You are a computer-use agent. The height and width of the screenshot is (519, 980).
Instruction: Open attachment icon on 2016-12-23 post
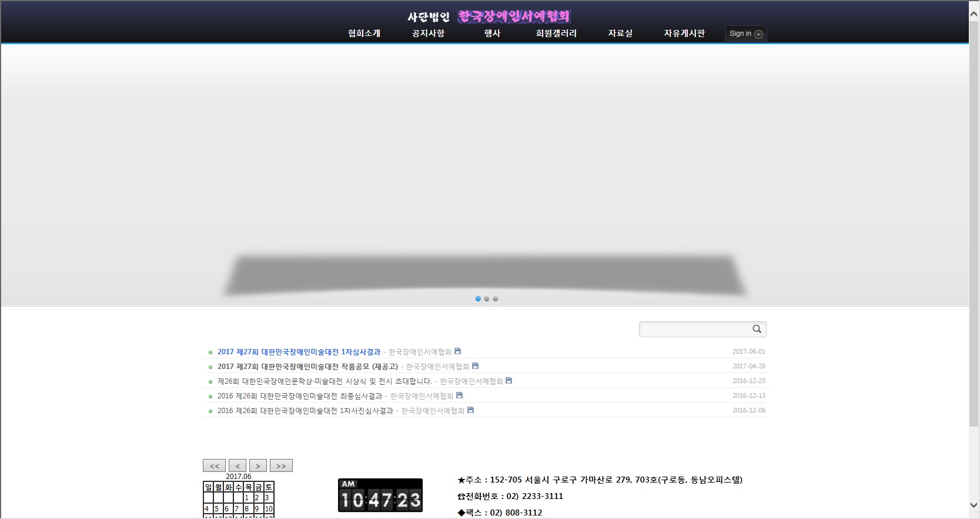point(509,381)
